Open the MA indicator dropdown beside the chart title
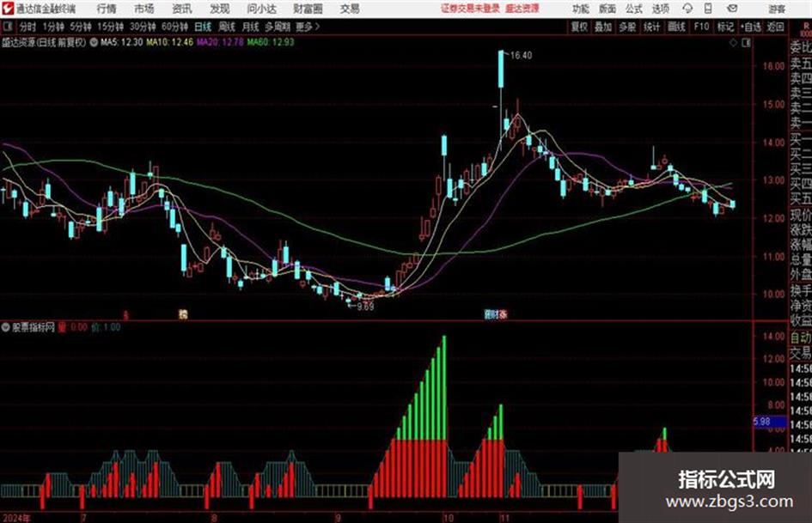 pyautogui.click(x=94, y=42)
